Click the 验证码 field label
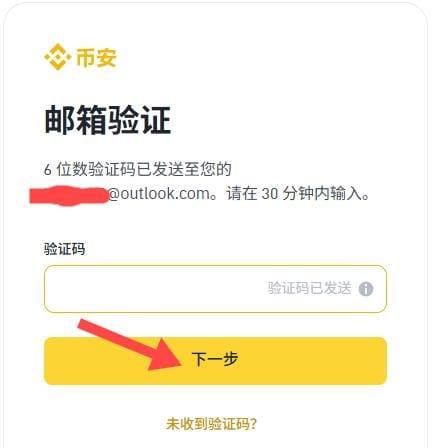Image resolution: width=432 pixels, height=448 pixels. 64,249
